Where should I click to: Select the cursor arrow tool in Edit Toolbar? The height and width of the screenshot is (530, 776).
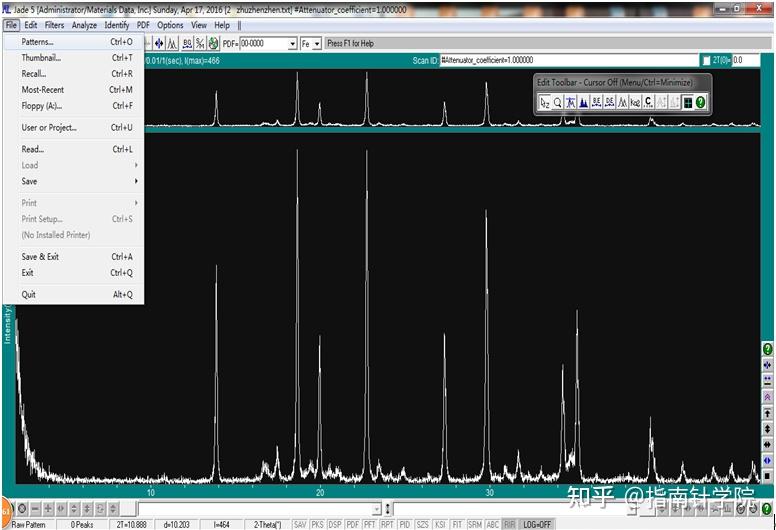point(545,102)
